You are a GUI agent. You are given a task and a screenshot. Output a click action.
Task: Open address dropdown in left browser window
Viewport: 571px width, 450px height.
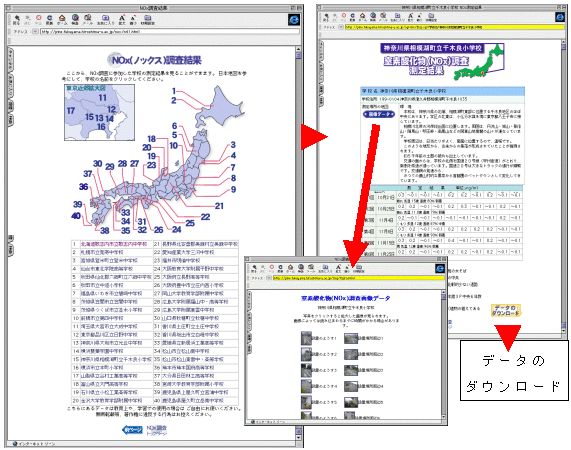(35, 32)
